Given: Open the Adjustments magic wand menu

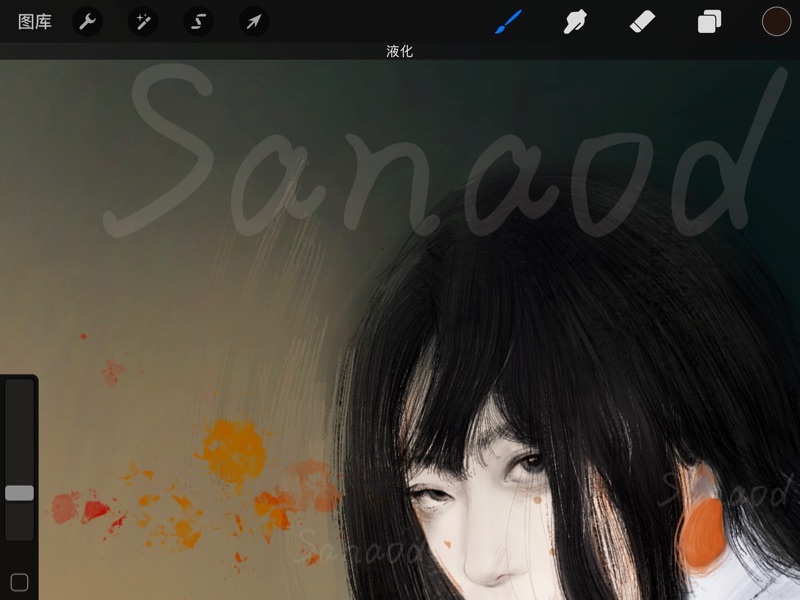Looking at the screenshot, I should pos(143,21).
